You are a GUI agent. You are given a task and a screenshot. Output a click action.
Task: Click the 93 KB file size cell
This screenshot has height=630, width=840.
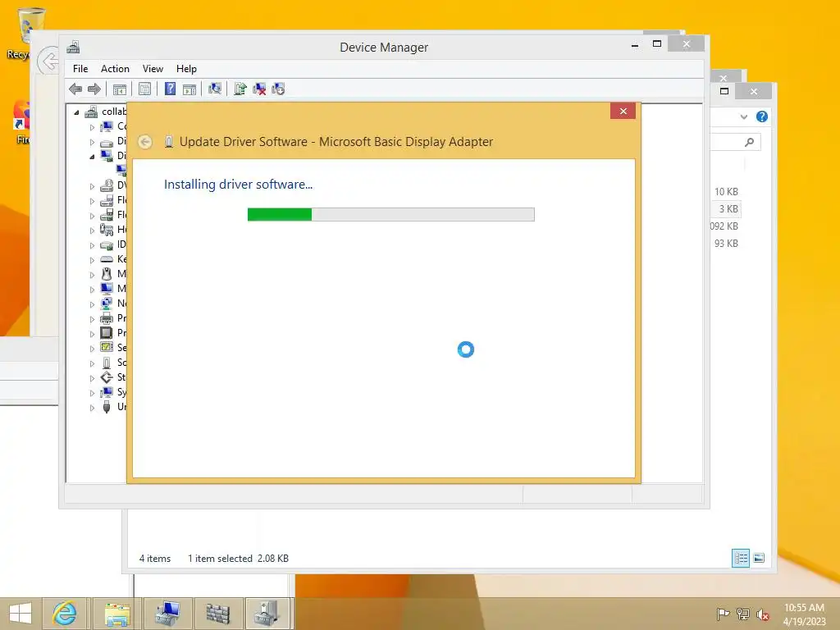point(726,243)
